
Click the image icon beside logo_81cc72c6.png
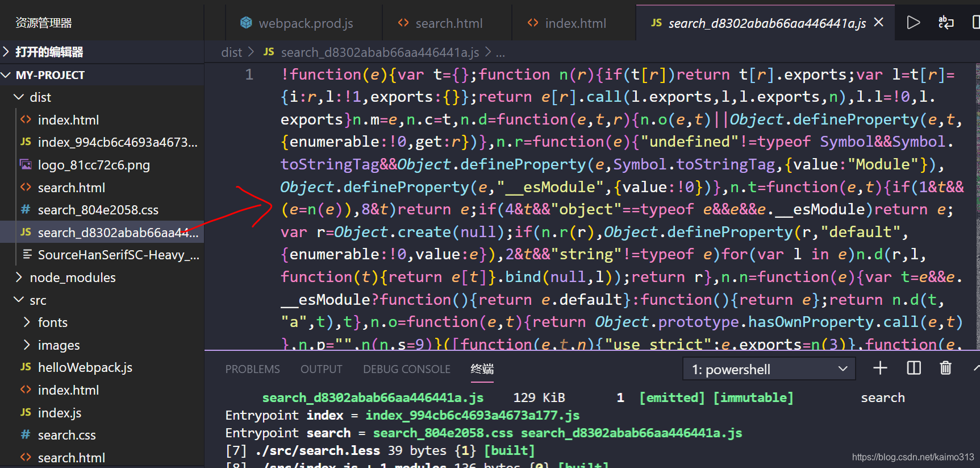click(26, 164)
